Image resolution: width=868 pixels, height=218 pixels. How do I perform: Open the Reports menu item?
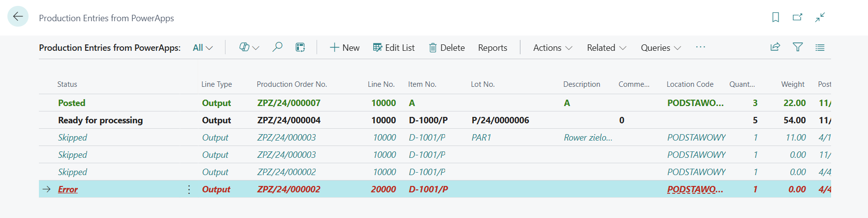coord(492,48)
